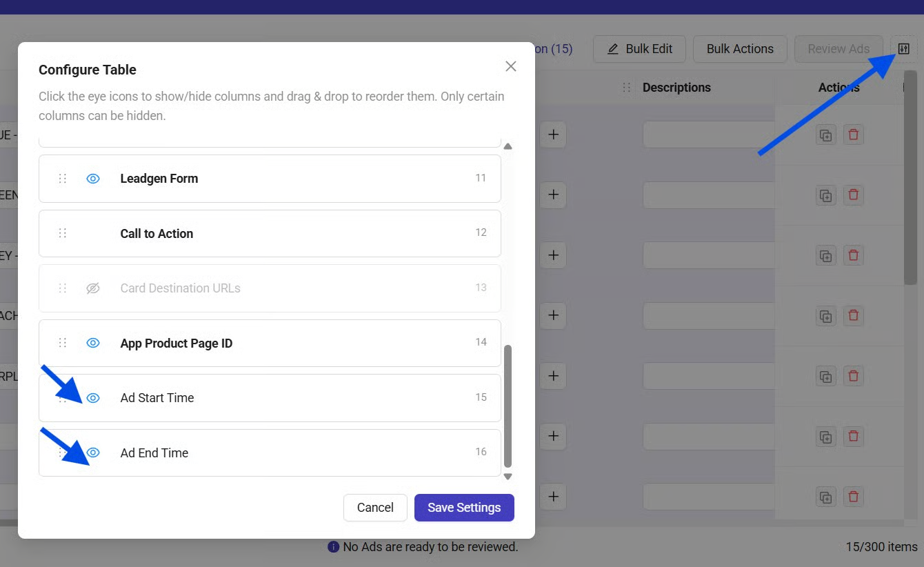Click the column list scroll-up arrow
Image resolution: width=924 pixels, height=567 pixels.
pyautogui.click(x=508, y=146)
